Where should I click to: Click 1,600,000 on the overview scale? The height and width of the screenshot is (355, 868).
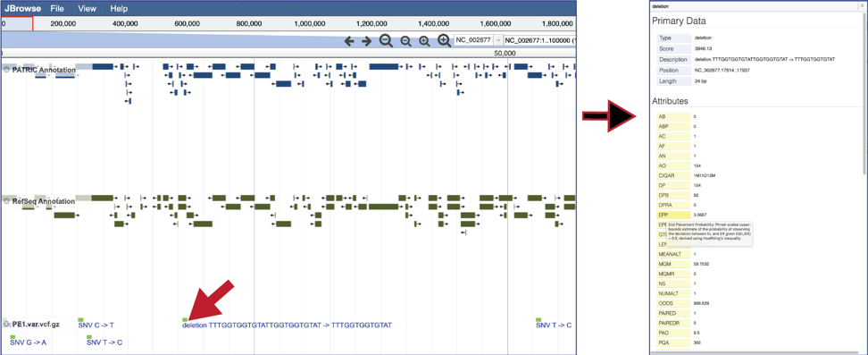pos(495,24)
